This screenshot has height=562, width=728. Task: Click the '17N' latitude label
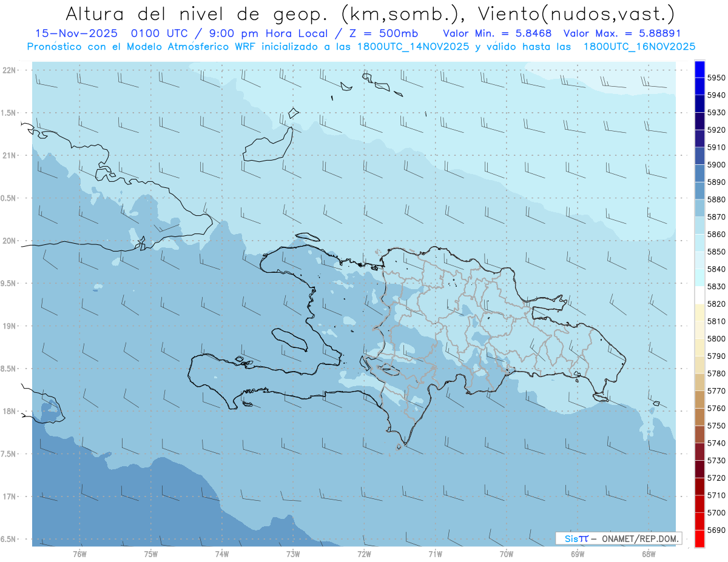tap(10, 497)
